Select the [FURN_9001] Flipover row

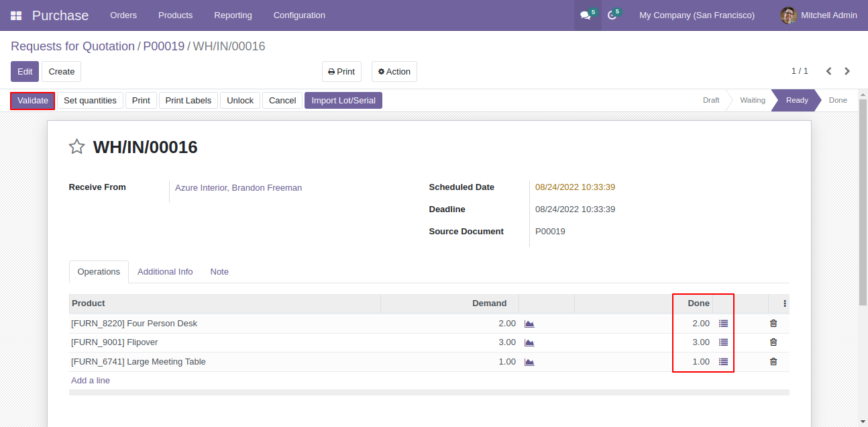[429, 342]
